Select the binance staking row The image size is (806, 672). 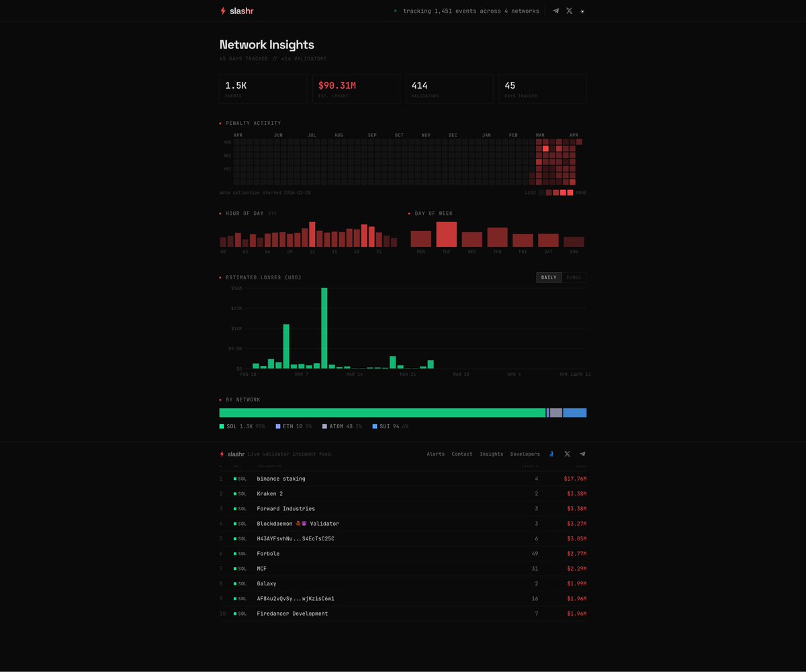(403, 479)
